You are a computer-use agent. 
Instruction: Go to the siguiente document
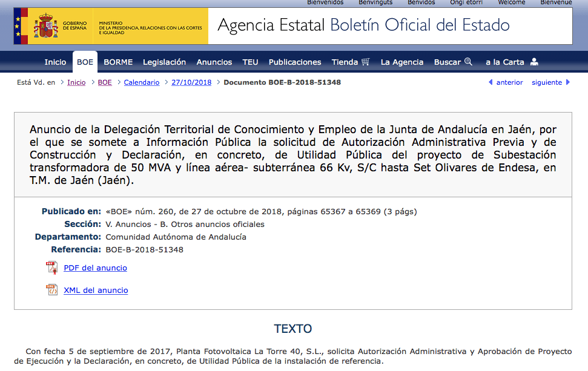[x=547, y=82]
